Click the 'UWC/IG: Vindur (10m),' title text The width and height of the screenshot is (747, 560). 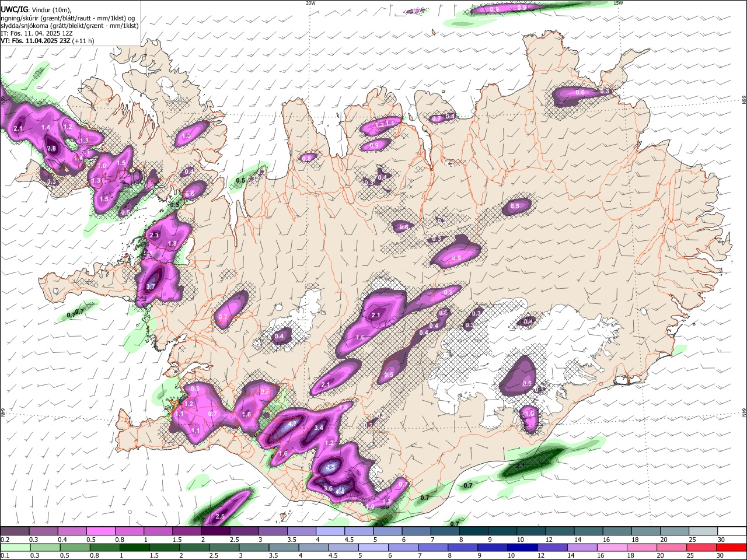(x=36, y=10)
